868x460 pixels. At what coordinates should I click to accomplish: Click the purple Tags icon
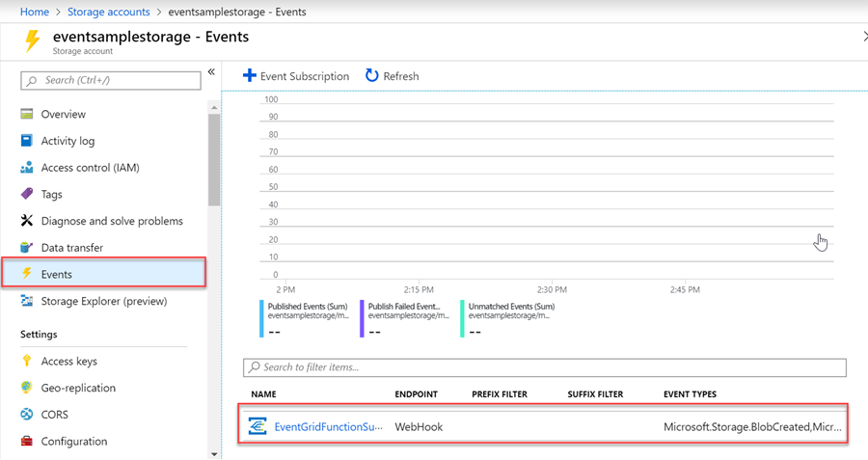click(x=27, y=194)
